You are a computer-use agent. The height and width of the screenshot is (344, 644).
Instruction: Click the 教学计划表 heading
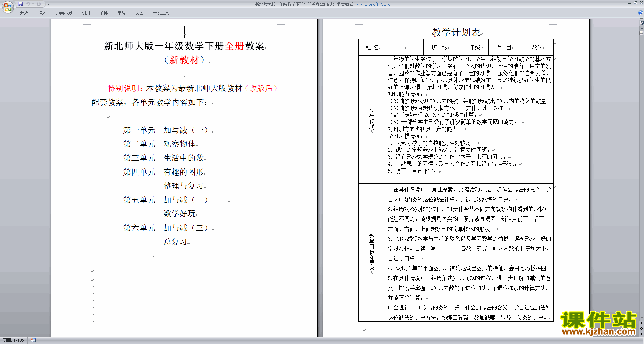click(x=456, y=32)
